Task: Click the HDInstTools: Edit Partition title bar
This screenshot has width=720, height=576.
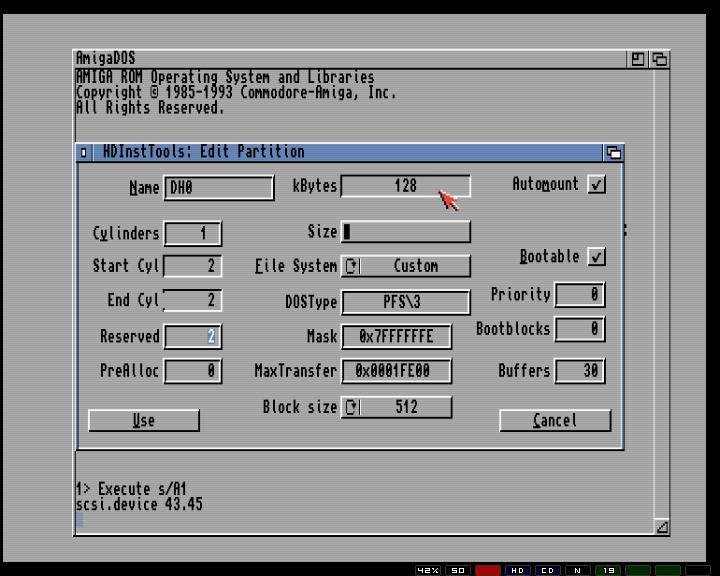Action: pos(347,152)
